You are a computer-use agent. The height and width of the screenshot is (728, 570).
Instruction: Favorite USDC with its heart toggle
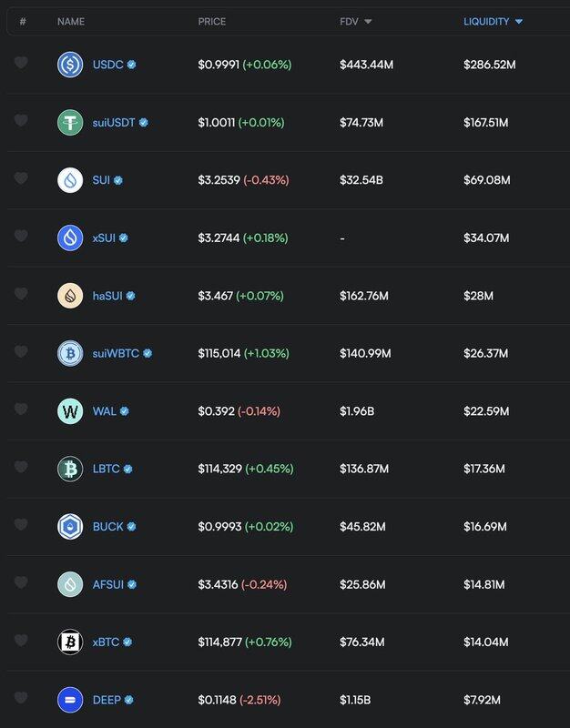coord(21,63)
